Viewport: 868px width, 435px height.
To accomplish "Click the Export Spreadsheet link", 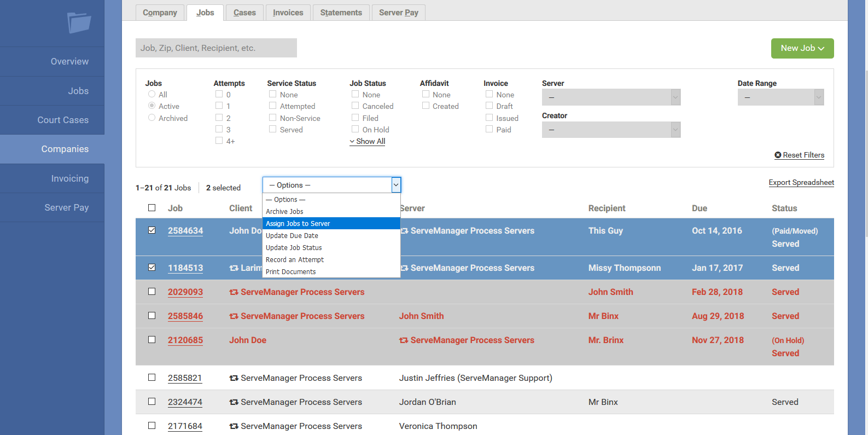I will 801,183.
